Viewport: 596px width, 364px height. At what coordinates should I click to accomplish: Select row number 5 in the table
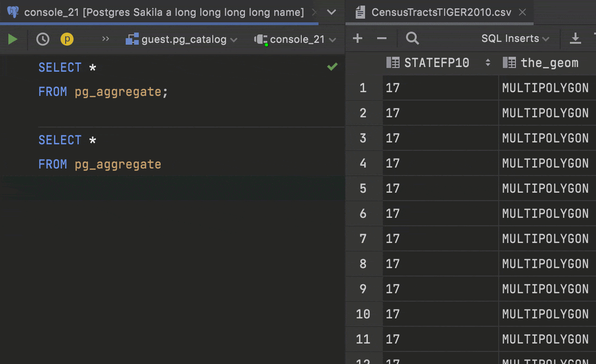(x=363, y=189)
